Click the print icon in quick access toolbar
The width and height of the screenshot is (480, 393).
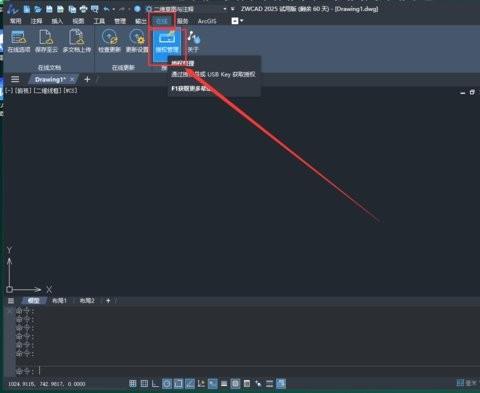(x=83, y=9)
